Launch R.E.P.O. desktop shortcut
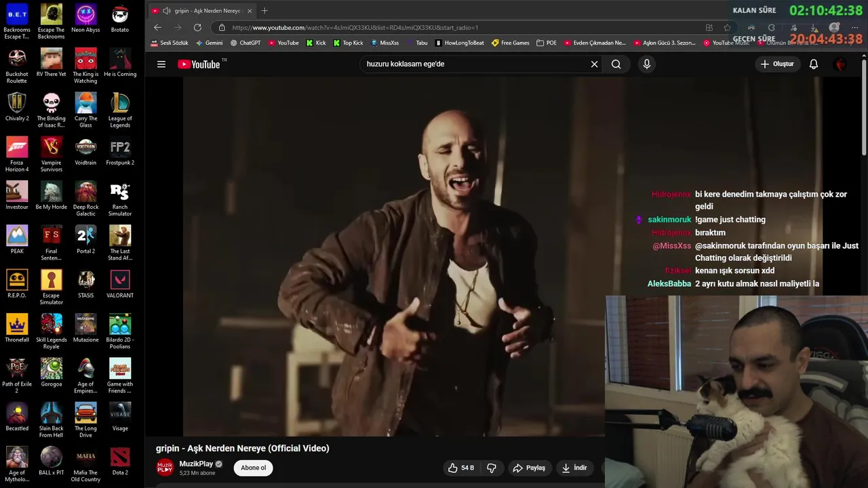 (x=17, y=283)
